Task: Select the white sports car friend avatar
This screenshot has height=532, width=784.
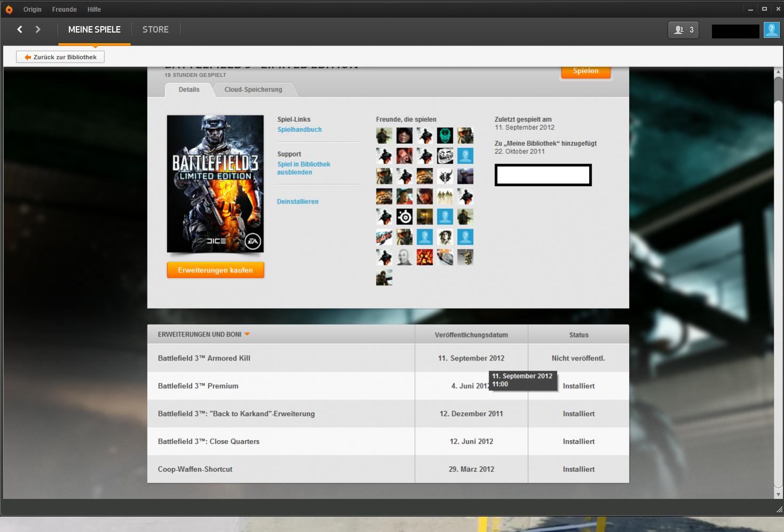Action: point(445,257)
